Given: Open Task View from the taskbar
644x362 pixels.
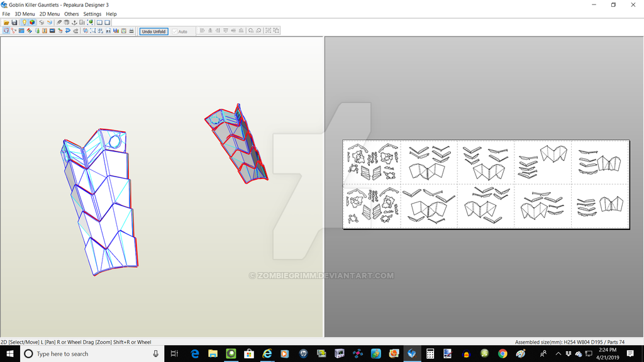Looking at the screenshot, I should pos(174,353).
